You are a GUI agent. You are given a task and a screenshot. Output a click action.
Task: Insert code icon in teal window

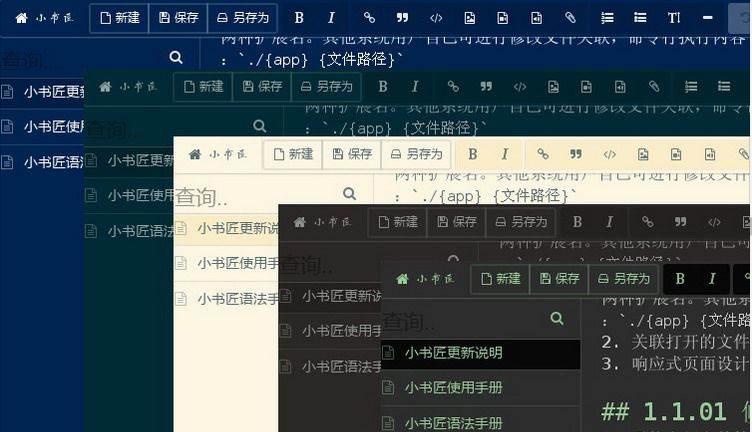click(x=520, y=87)
